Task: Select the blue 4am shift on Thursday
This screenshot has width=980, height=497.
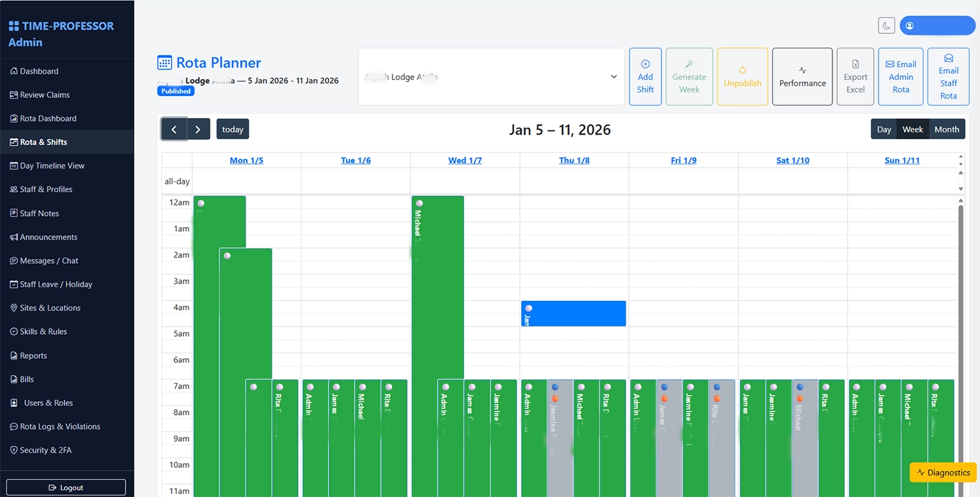Action: [573, 313]
